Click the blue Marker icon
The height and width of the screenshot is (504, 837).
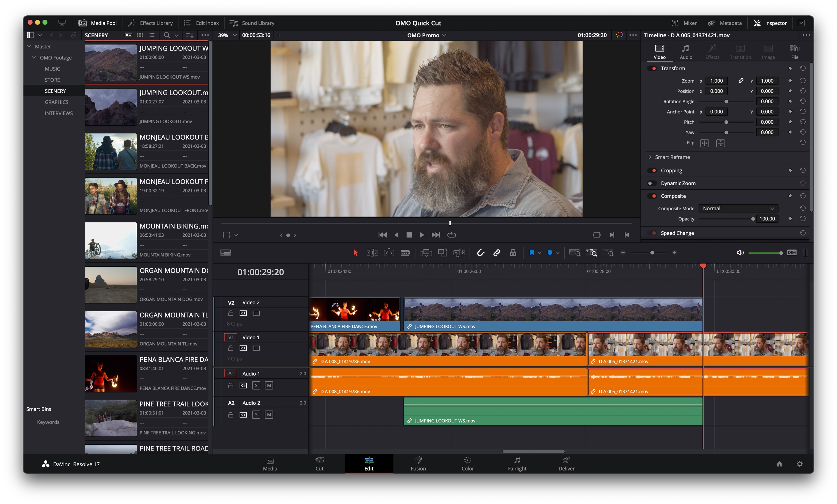click(549, 253)
